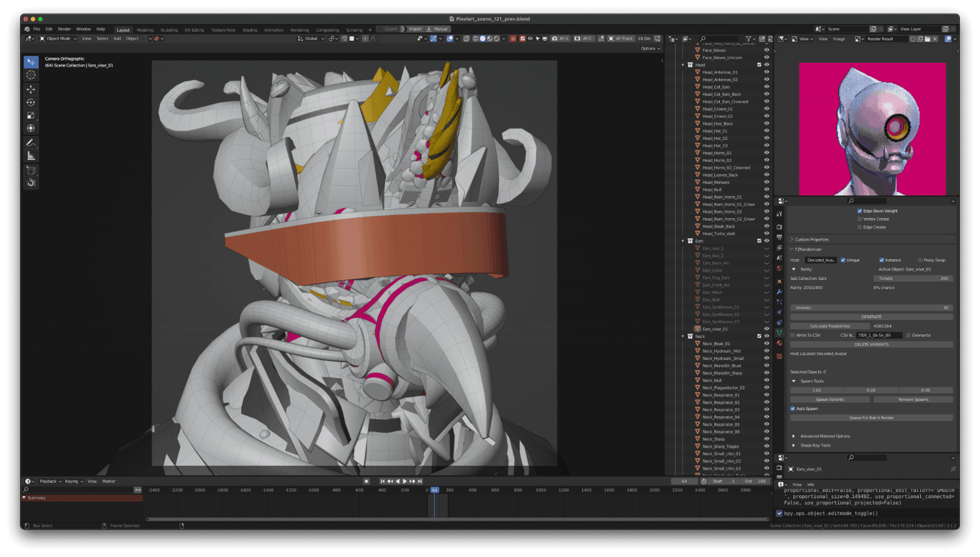980x557 pixels.
Task: Collapse the FZRandomizer panel
Action: [792, 250]
